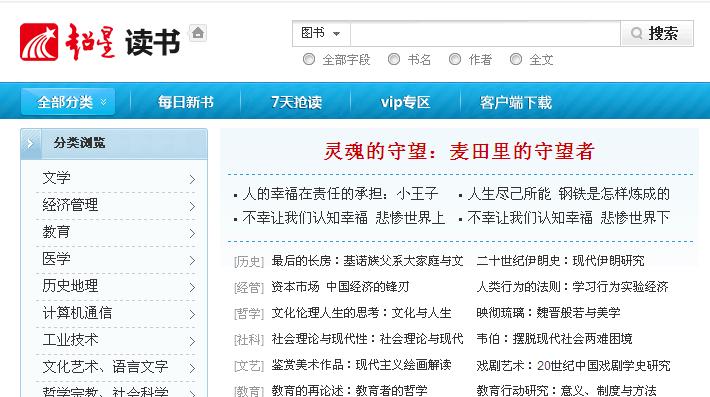Collapse the 分类浏览 panel arrow icon
710x397 pixels.
coord(31,143)
